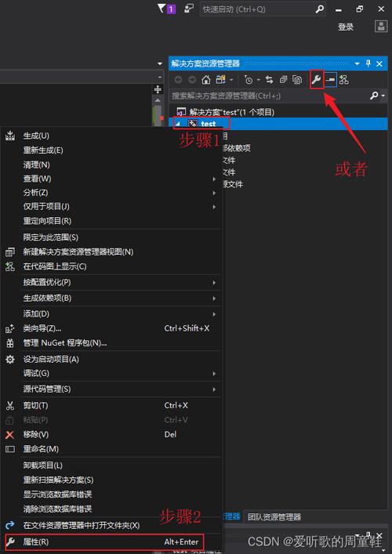The height and width of the screenshot is (554, 392).
Task: Expand the 分析(Z) submenu
Action: 111,193
